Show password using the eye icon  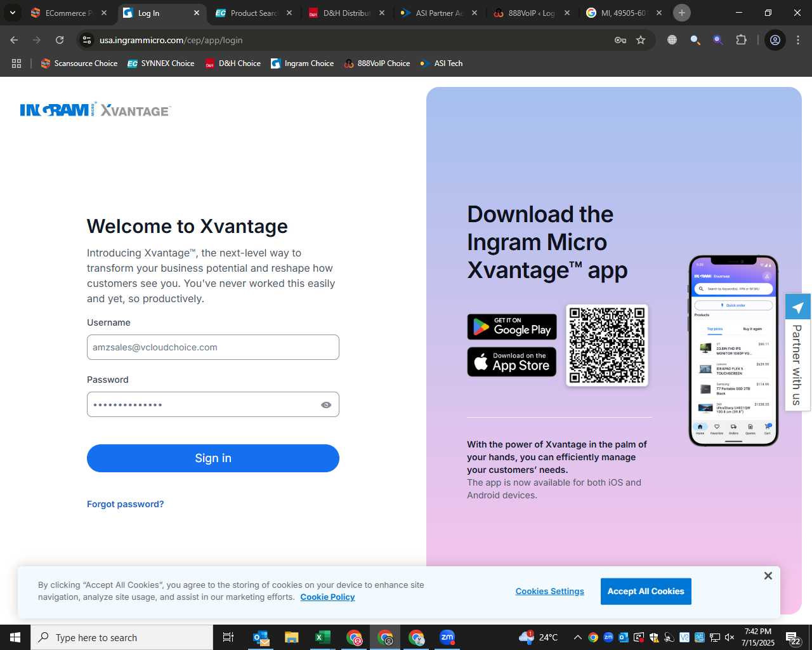(x=326, y=405)
